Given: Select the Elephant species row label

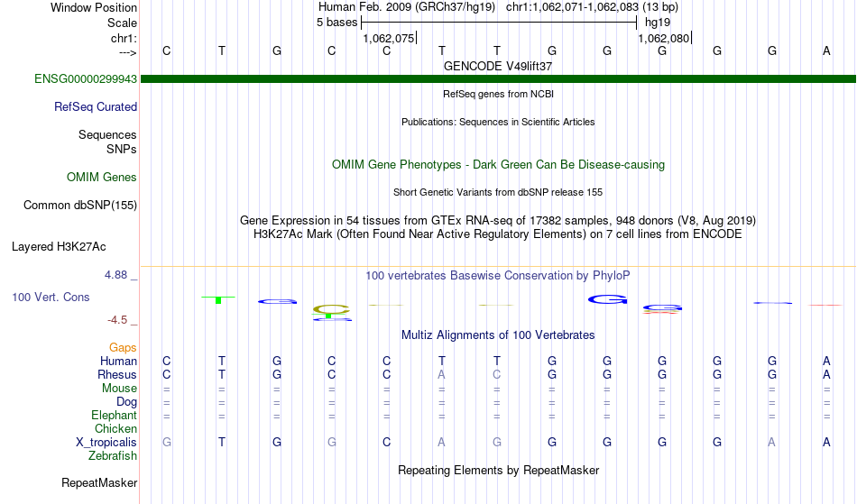Looking at the screenshot, I should [115, 416].
